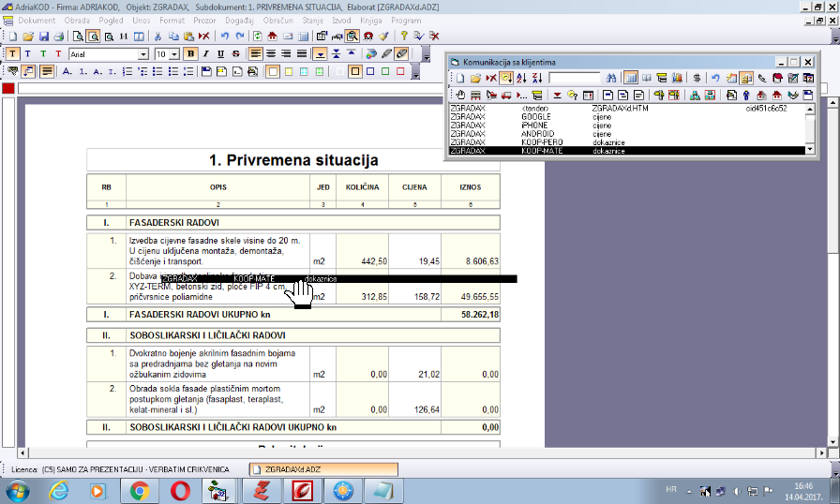This screenshot has width=840, height=504.
Task: Click the red truck icon in Komunikacija toolbar
Action: click(506, 96)
